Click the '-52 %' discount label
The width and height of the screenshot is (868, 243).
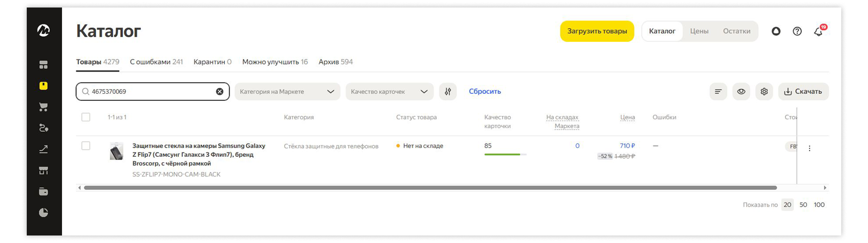(605, 156)
